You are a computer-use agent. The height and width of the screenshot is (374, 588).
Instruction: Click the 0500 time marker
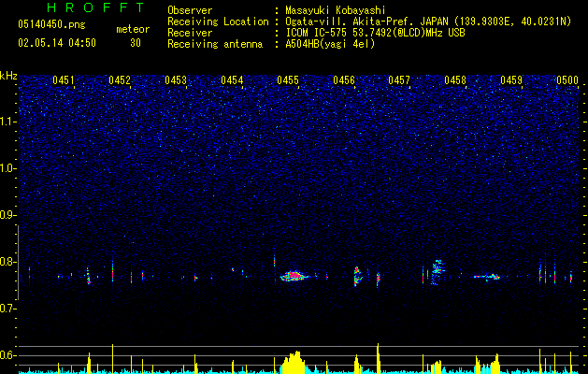[x=567, y=80]
